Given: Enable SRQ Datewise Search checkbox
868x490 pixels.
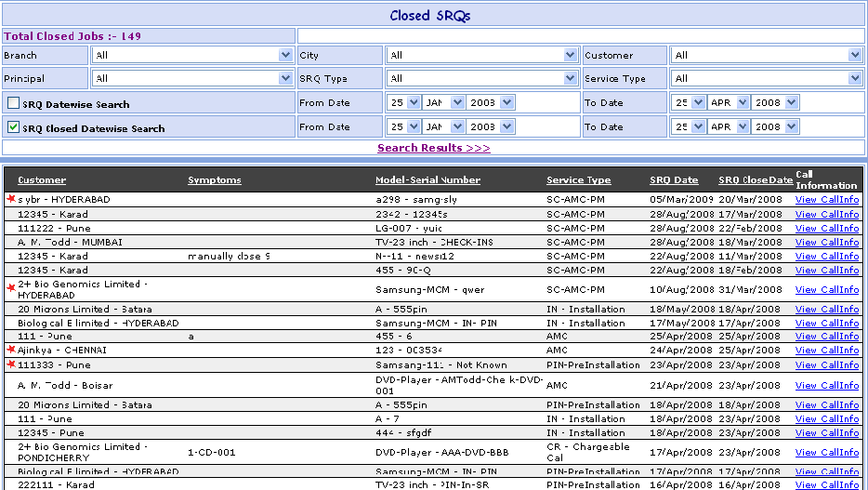Looking at the screenshot, I should [x=14, y=103].
